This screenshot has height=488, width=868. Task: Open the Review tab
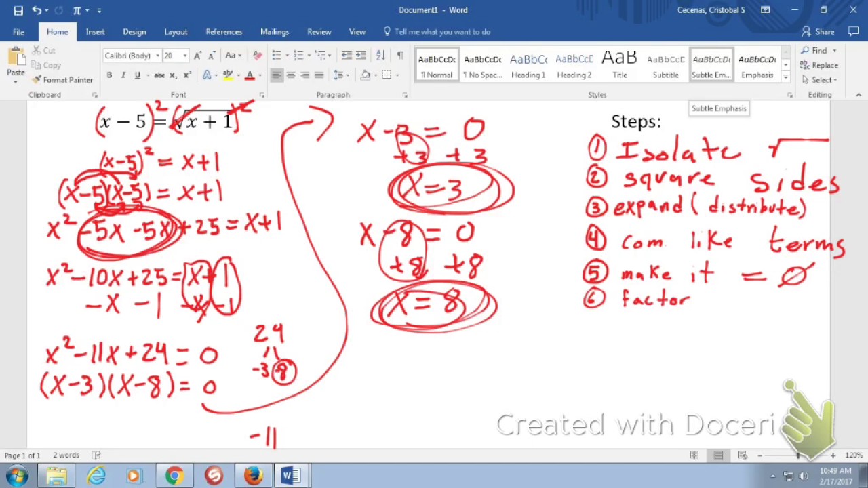click(319, 32)
